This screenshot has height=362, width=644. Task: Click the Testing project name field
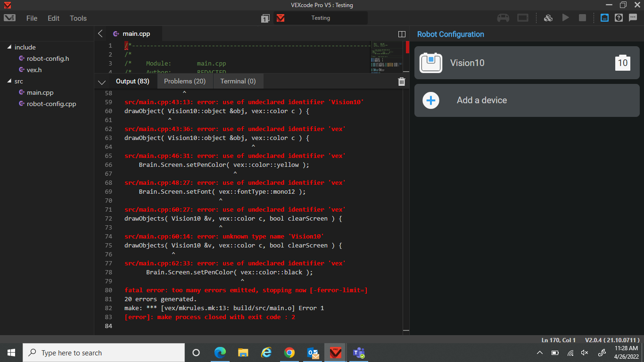pyautogui.click(x=321, y=18)
